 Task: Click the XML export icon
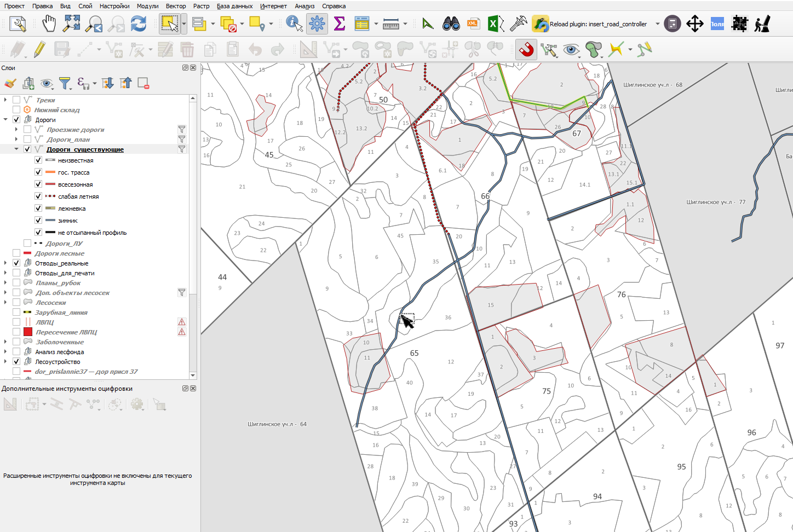[x=473, y=24]
